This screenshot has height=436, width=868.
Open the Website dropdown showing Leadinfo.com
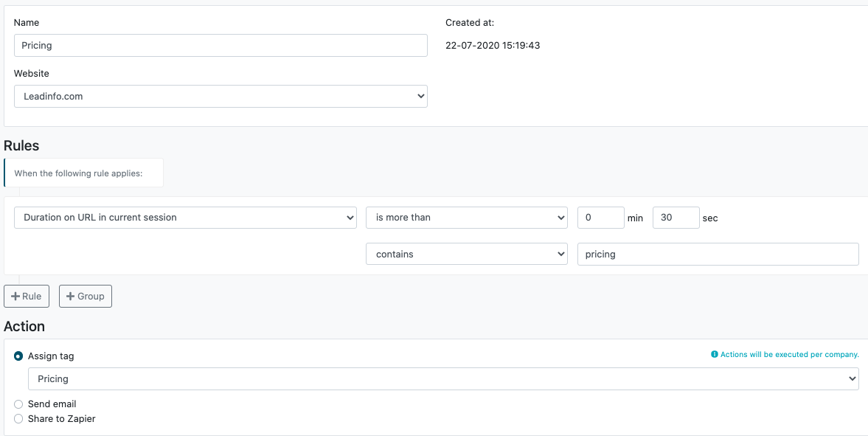click(221, 97)
